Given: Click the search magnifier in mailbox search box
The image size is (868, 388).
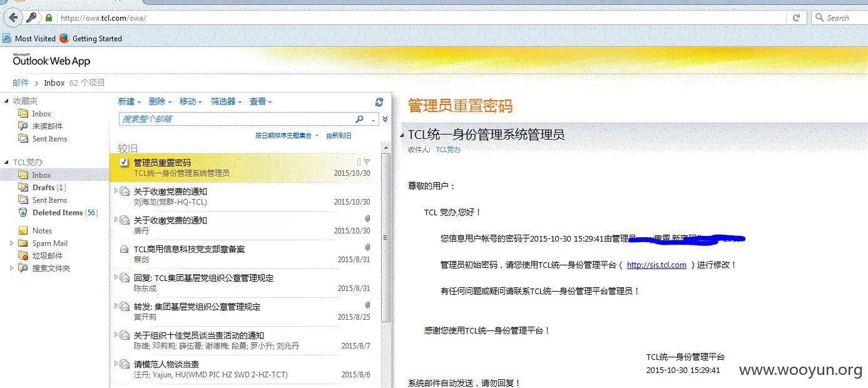Looking at the screenshot, I should [x=359, y=119].
